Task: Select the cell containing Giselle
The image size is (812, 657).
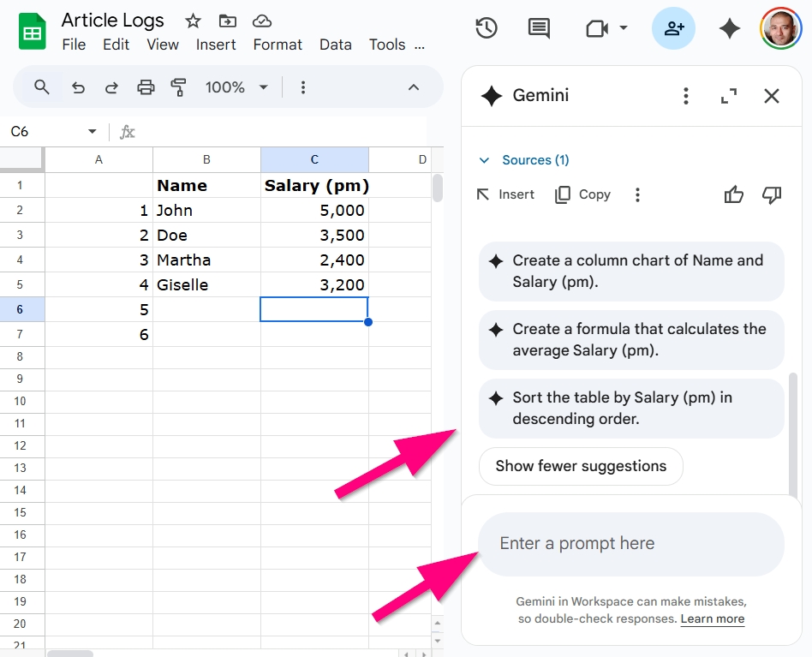Action: coord(206,284)
